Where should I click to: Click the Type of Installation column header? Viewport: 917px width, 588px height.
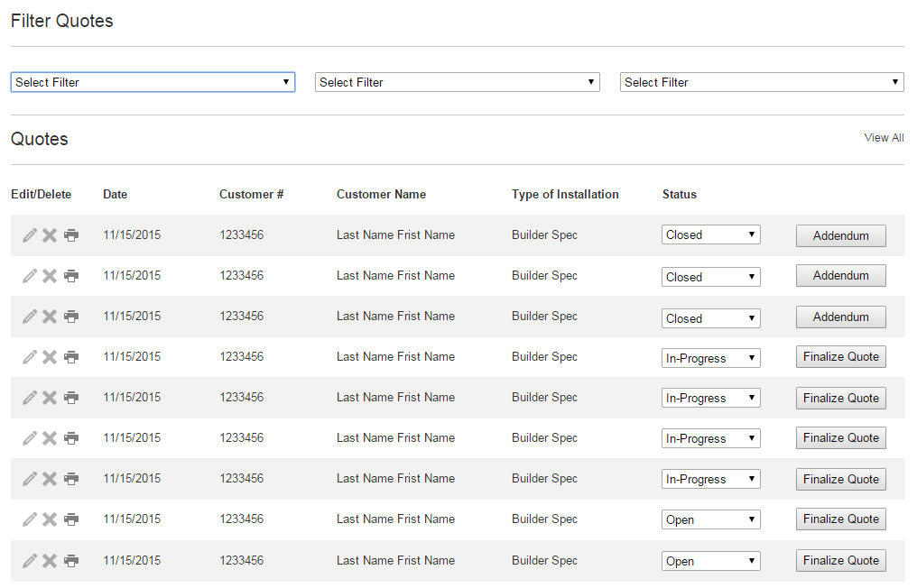565,195
